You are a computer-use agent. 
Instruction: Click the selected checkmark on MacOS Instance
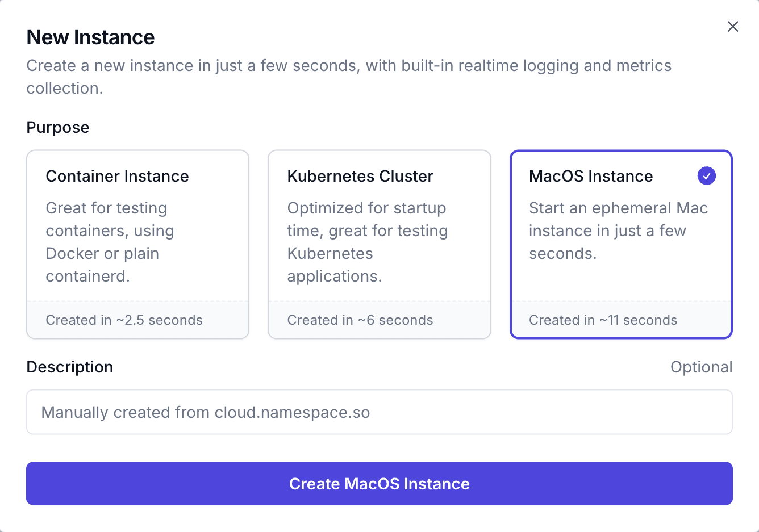click(x=706, y=176)
